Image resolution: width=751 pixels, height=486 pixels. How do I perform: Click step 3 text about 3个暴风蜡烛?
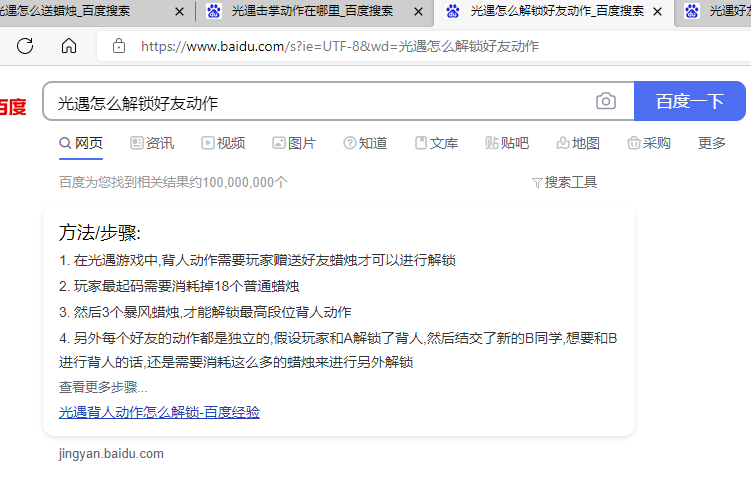(x=205, y=312)
